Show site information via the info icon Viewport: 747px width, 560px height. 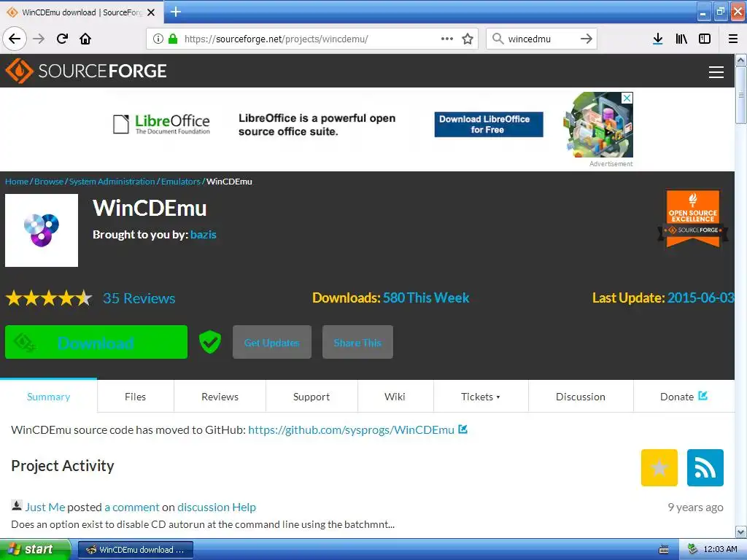(x=158, y=39)
